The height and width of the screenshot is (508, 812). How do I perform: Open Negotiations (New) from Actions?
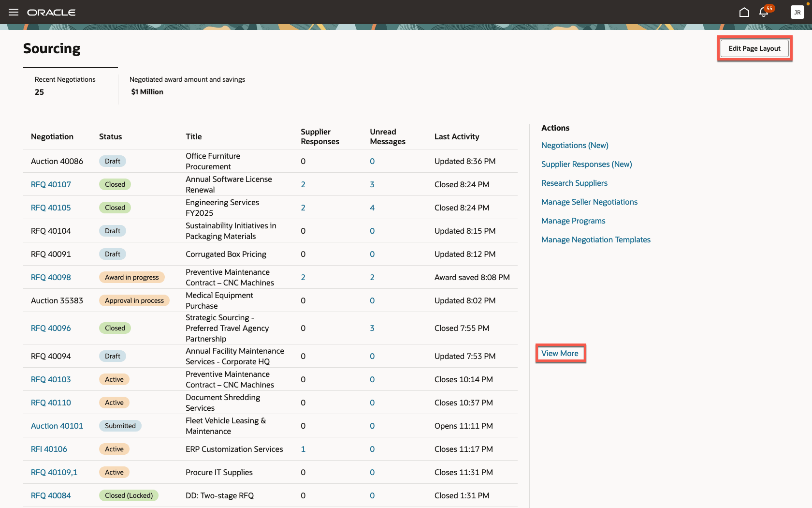point(575,145)
